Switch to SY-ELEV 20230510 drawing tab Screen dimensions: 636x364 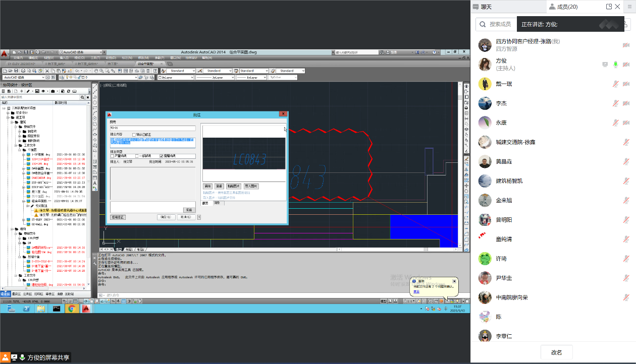coord(22,64)
